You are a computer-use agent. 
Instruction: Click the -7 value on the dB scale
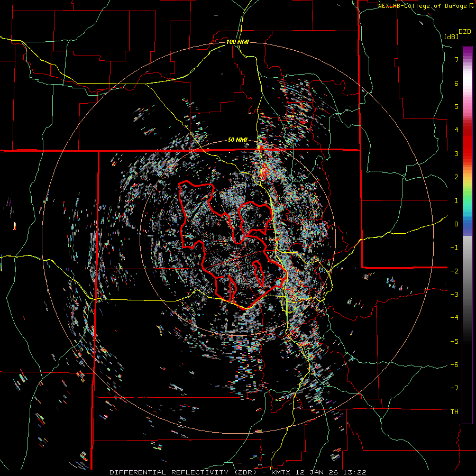point(454,388)
